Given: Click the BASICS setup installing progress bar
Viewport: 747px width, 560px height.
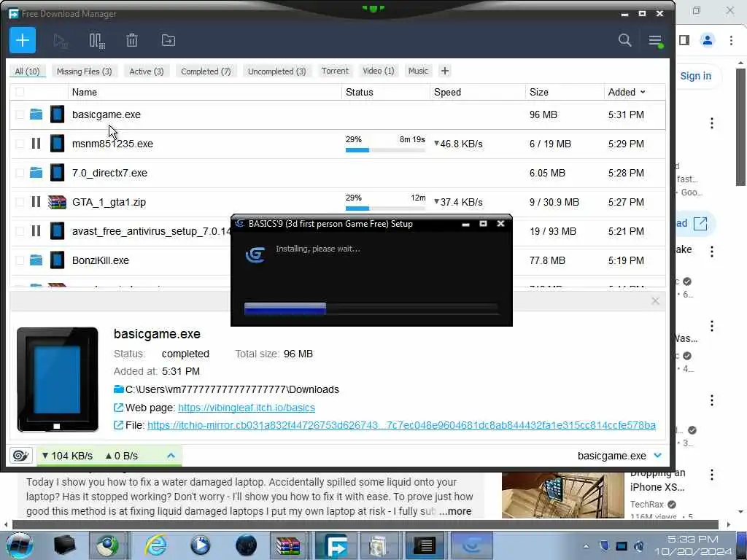Looking at the screenshot, I should pyautogui.click(x=371, y=308).
